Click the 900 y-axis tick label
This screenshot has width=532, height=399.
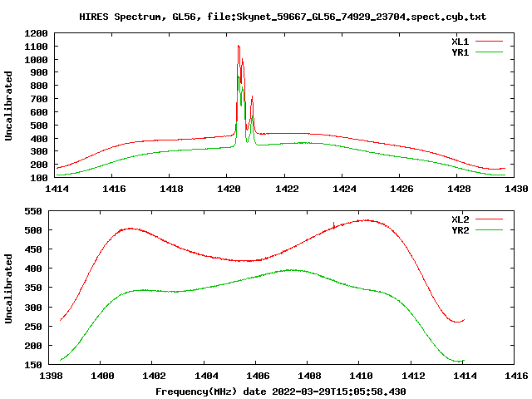(39, 72)
